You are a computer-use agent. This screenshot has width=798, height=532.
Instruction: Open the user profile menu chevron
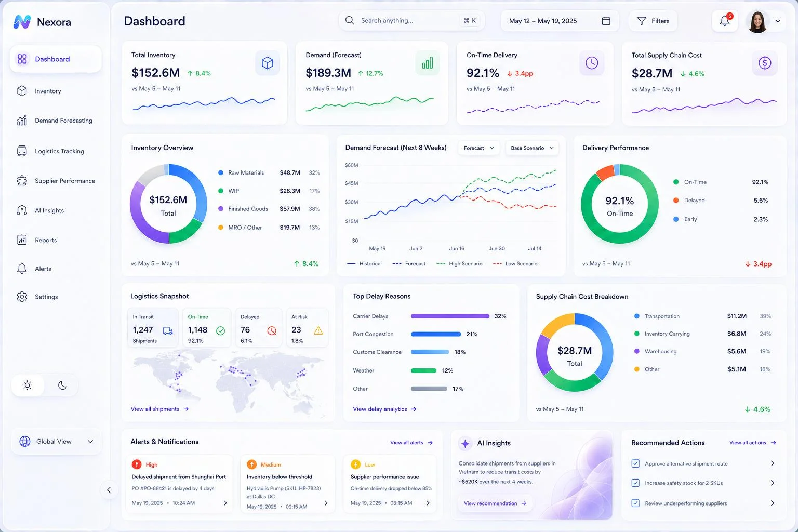pyautogui.click(x=778, y=21)
